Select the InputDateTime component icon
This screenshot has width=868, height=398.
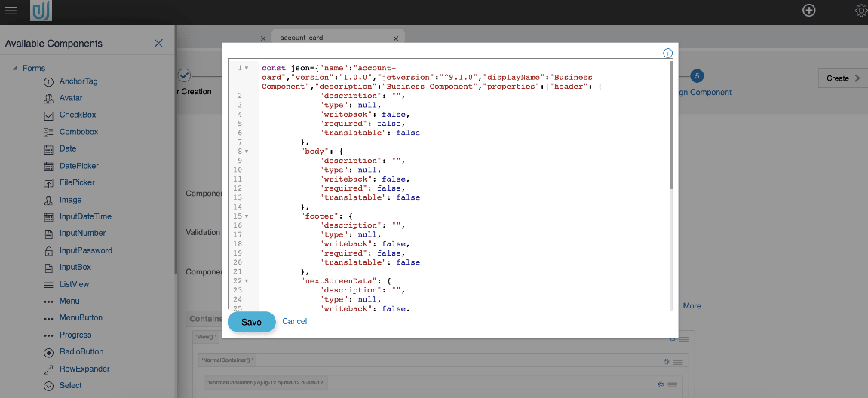click(x=48, y=216)
